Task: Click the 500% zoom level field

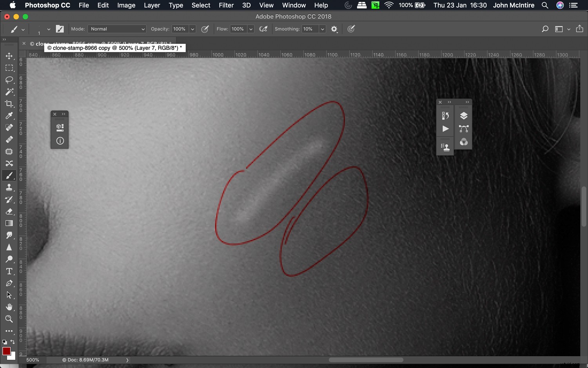Action: 33,360
